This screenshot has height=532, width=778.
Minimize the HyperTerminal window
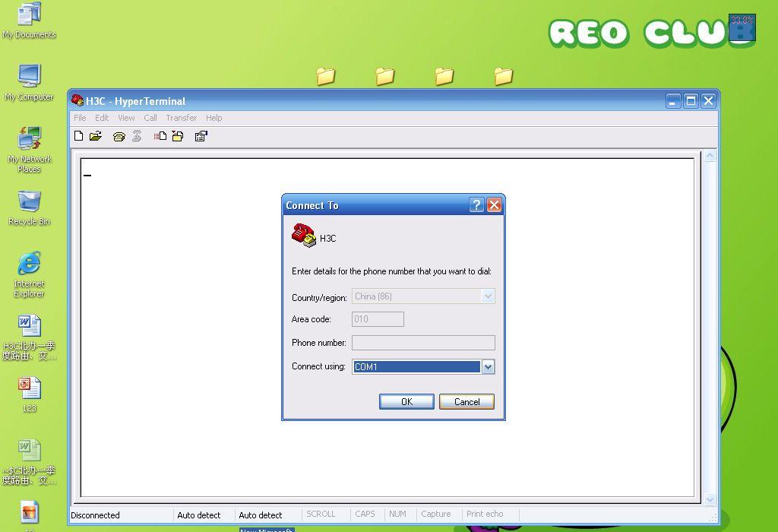click(672, 101)
